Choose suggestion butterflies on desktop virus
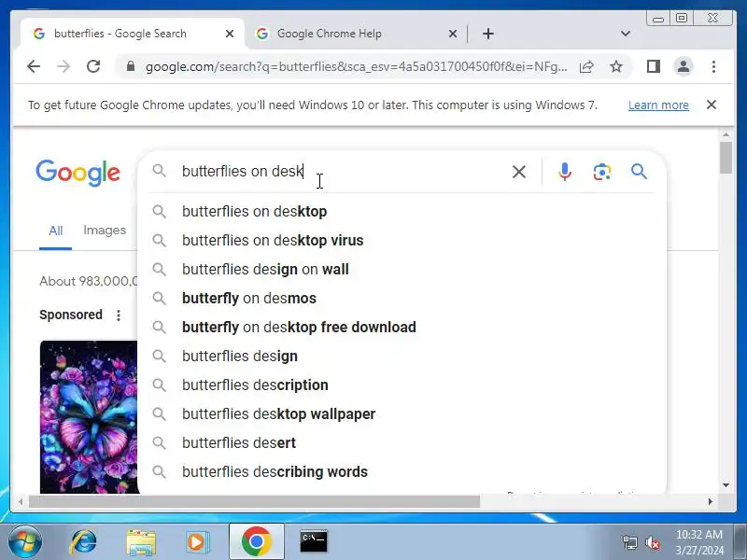The image size is (747, 560). tap(402, 241)
